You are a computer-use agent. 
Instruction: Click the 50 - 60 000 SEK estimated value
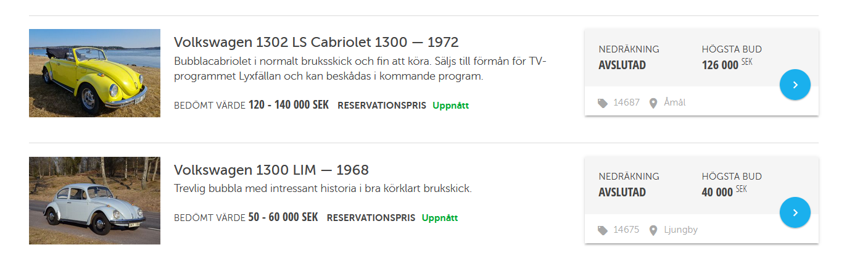283,218
